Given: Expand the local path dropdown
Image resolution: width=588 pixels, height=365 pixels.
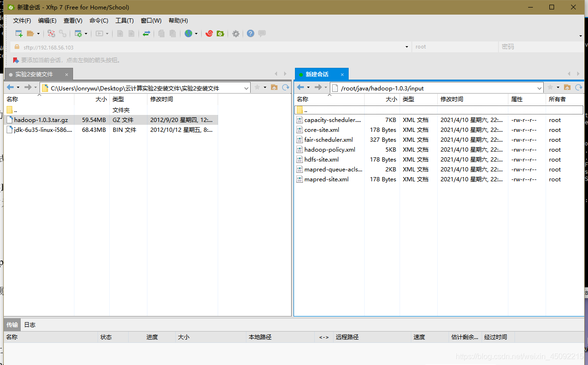Looking at the screenshot, I should 247,88.
